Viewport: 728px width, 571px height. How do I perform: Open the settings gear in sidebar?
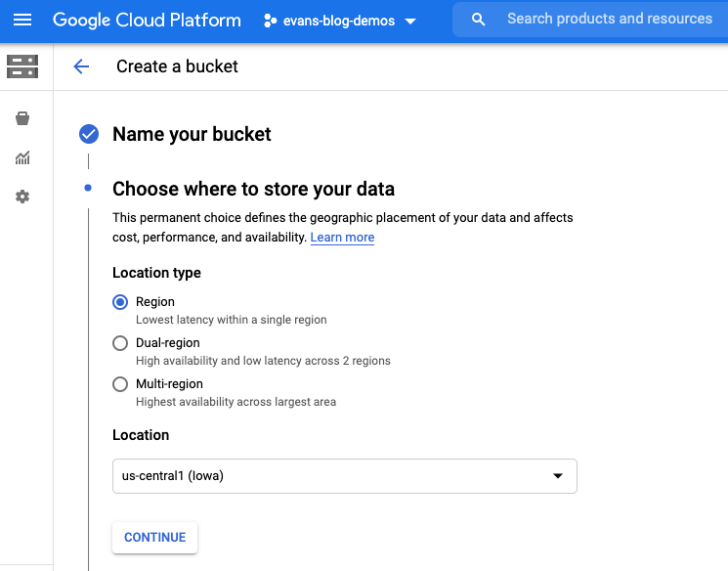[x=22, y=197]
